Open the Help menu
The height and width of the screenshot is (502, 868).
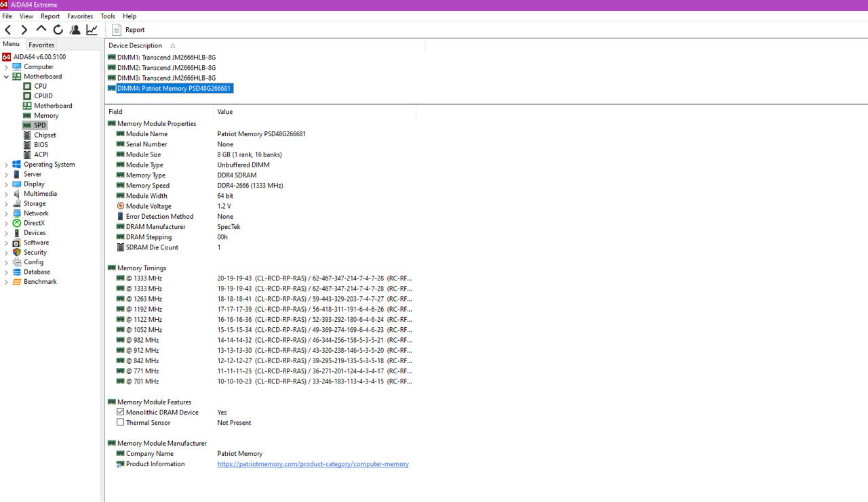click(130, 16)
